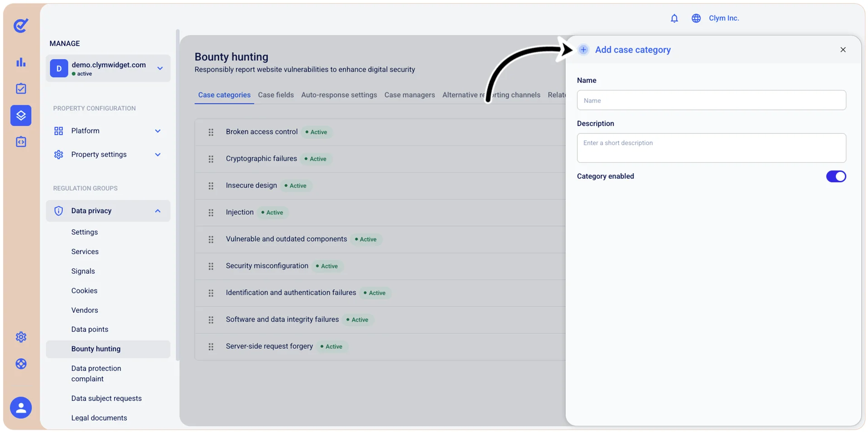Open the settings gear in left rail
The width and height of the screenshot is (868, 432).
[x=21, y=337]
